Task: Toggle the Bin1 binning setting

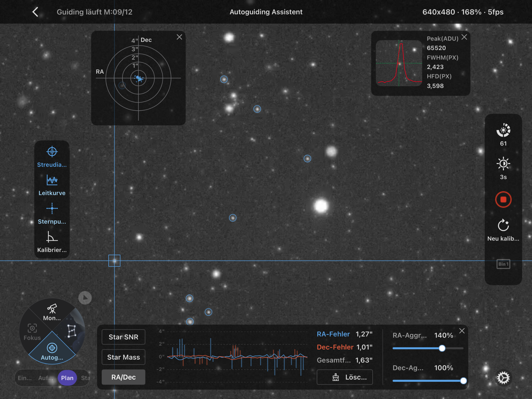Action: click(x=503, y=264)
